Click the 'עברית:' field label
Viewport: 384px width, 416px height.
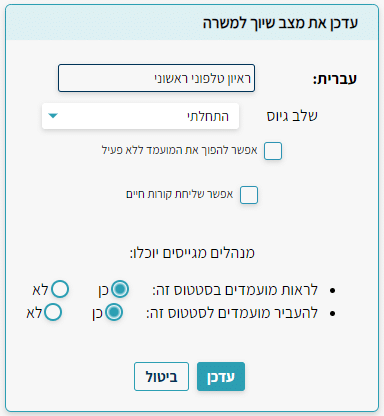pyautogui.click(x=335, y=79)
